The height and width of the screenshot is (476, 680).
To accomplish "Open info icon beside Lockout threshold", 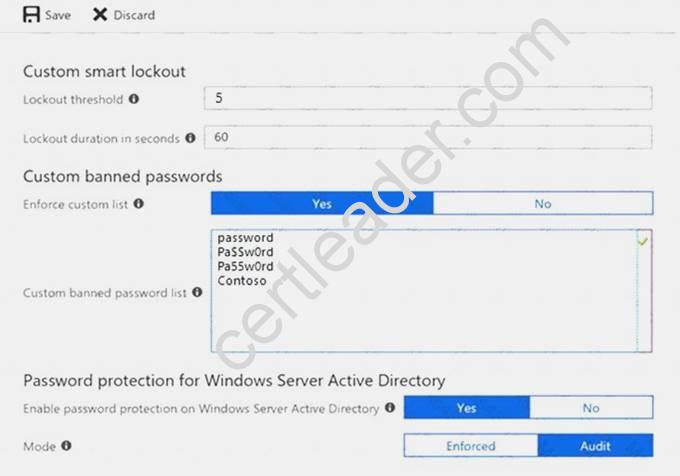I will (x=134, y=99).
